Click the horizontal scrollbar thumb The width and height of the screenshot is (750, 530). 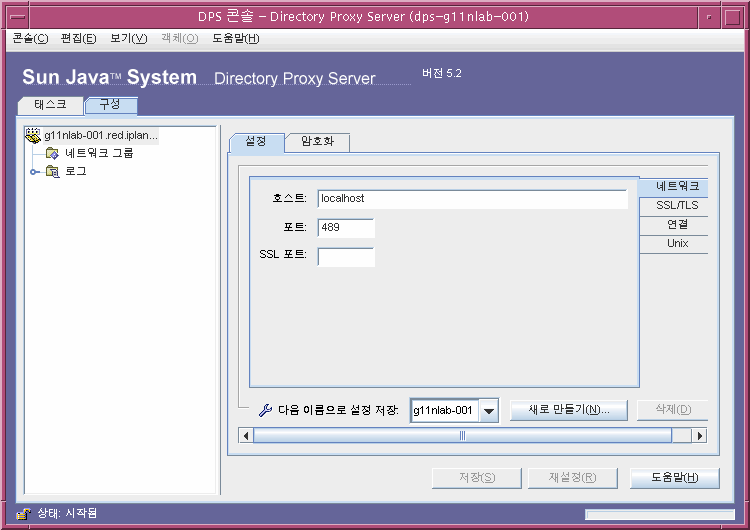(x=463, y=436)
